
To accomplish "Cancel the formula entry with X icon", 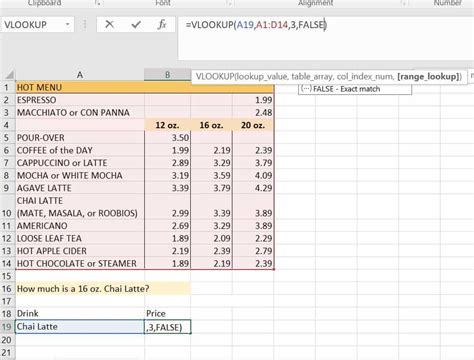I will pos(109,24).
